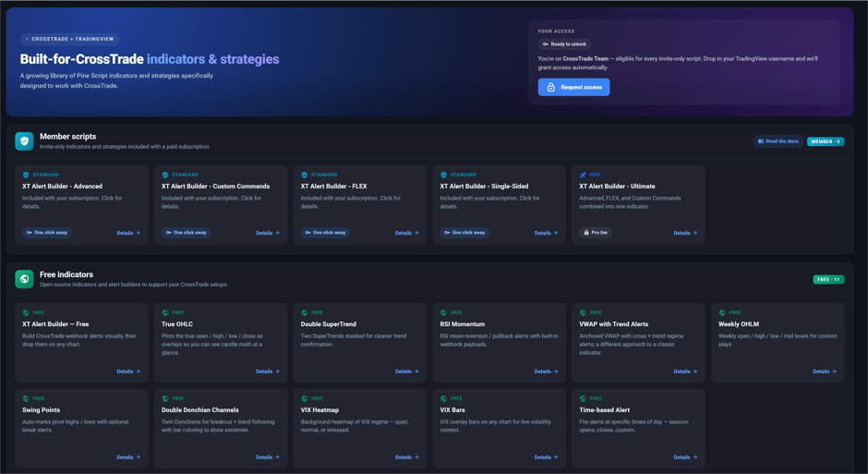Viewport: 868px width, 474px height.
Task: Open the Read the docs link
Action: point(778,141)
